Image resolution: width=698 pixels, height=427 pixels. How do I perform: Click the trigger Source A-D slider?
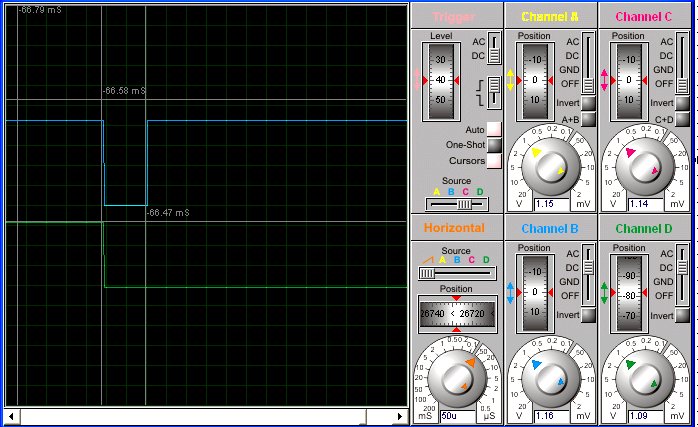tap(457, 204)
